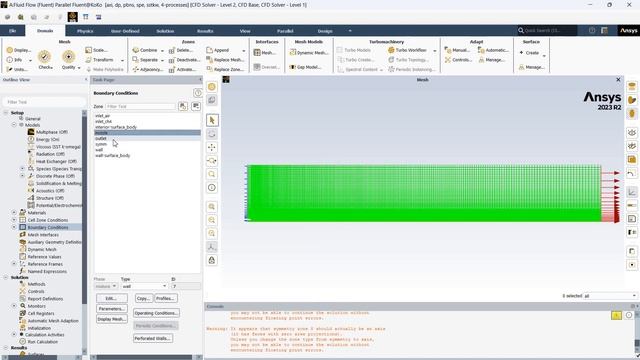Click the Edit... button
Image resolution: width=640 pixels, height=360 pixels.
[111, 298]
